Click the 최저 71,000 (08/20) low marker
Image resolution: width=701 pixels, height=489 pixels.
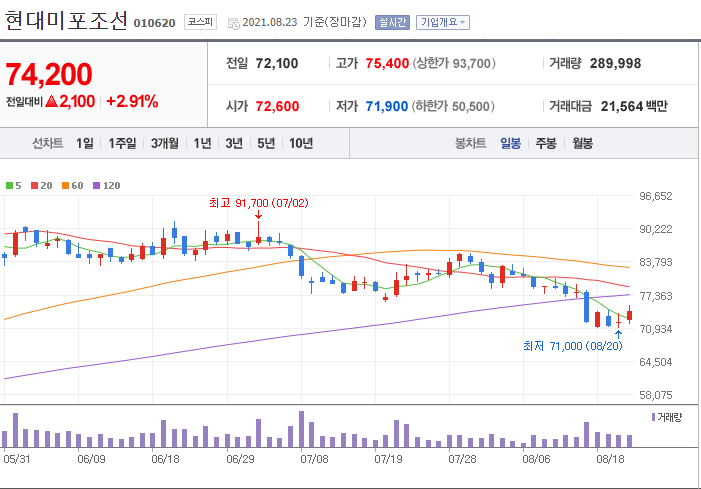tap(573, 346)
